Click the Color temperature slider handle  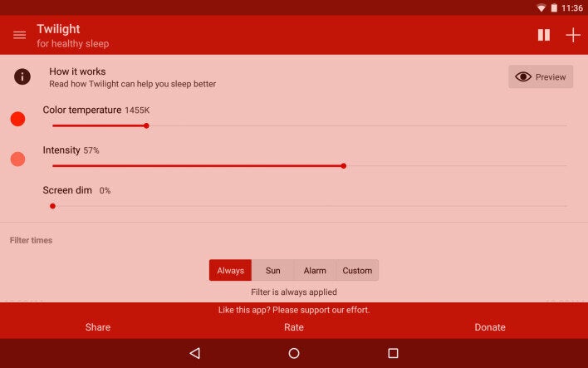click(146, 125)
